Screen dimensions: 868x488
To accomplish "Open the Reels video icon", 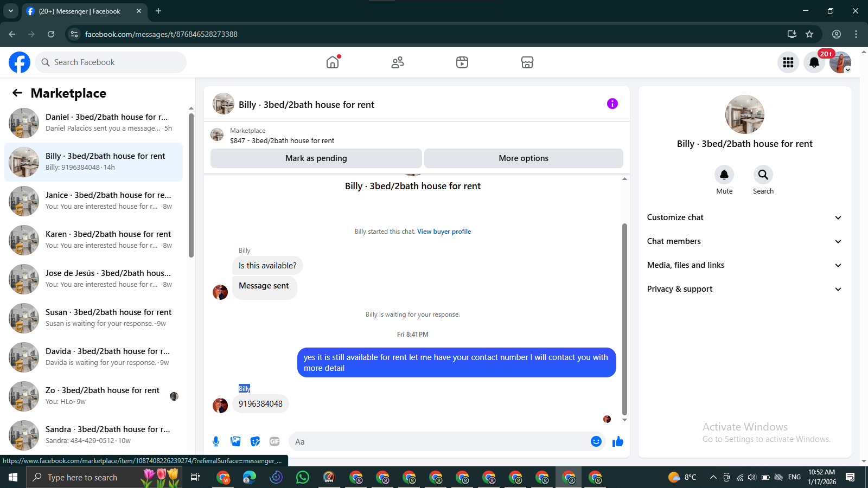I will click(462, 62).
